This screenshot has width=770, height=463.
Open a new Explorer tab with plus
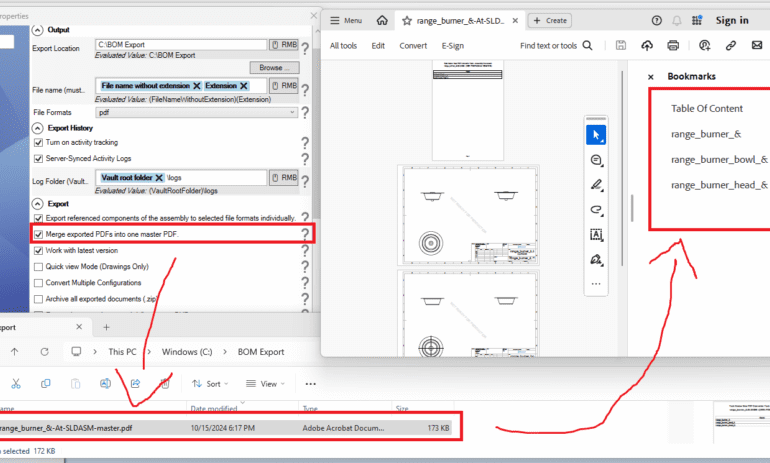coord(106,327)
